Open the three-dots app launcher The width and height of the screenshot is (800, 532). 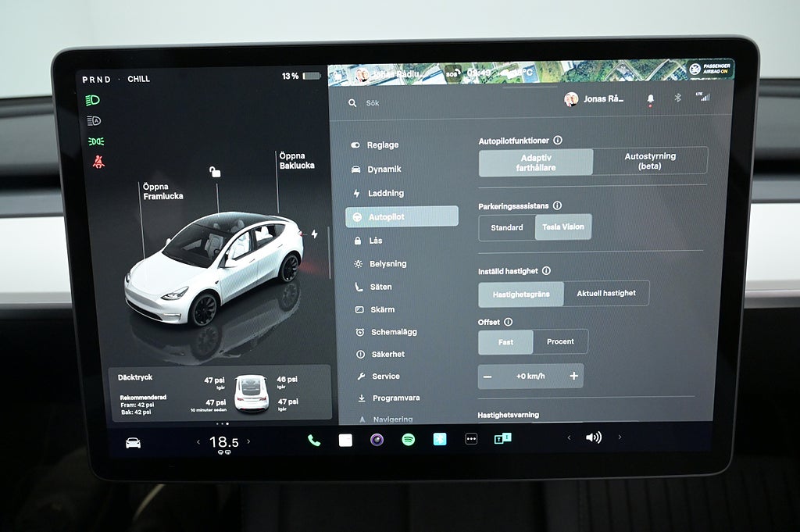[471, 440]
